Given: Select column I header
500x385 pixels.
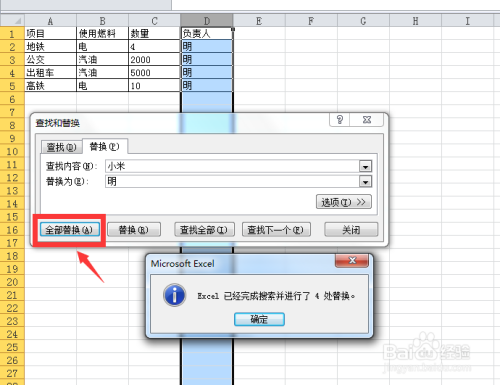Looking at the screenshot, I should (x=467, y=21).
